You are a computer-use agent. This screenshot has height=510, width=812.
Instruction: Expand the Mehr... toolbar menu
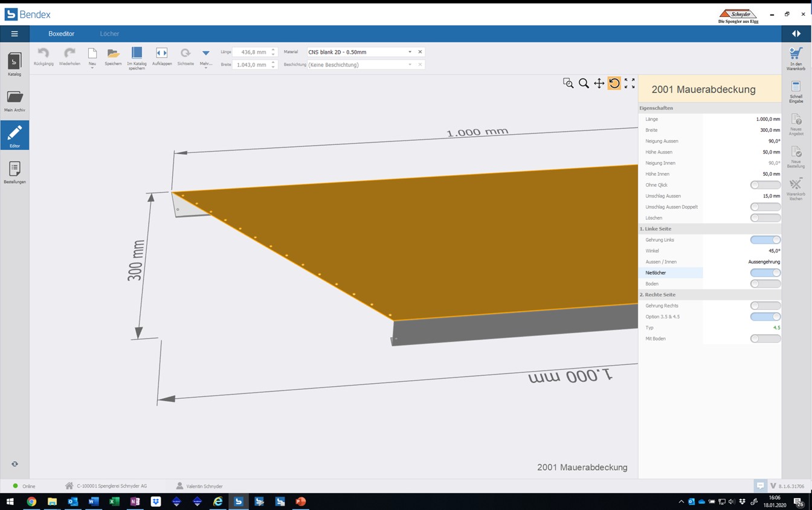205,56
